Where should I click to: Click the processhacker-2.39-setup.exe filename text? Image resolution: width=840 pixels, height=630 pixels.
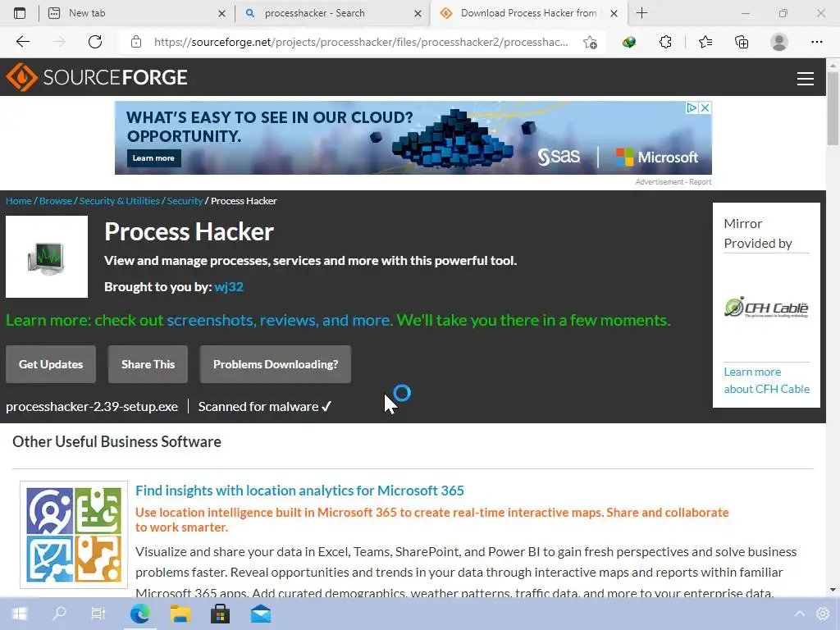(x=92, y=407)
